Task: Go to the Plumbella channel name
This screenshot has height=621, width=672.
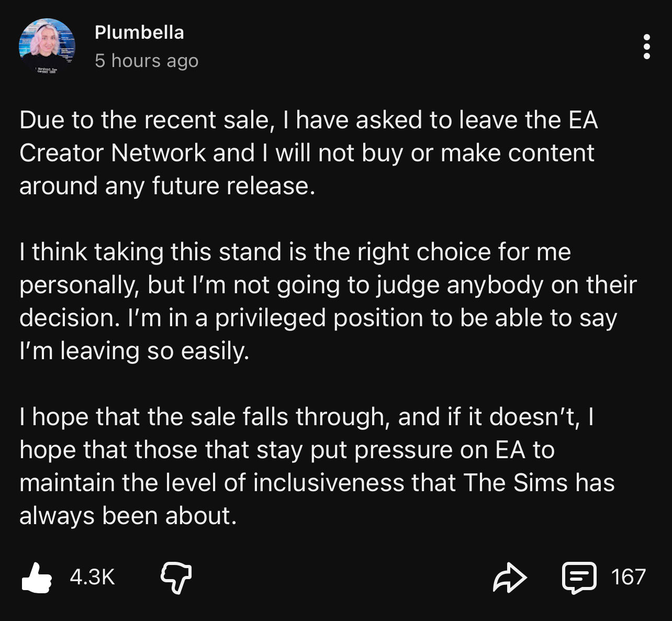Action: [x=139, y=32]
